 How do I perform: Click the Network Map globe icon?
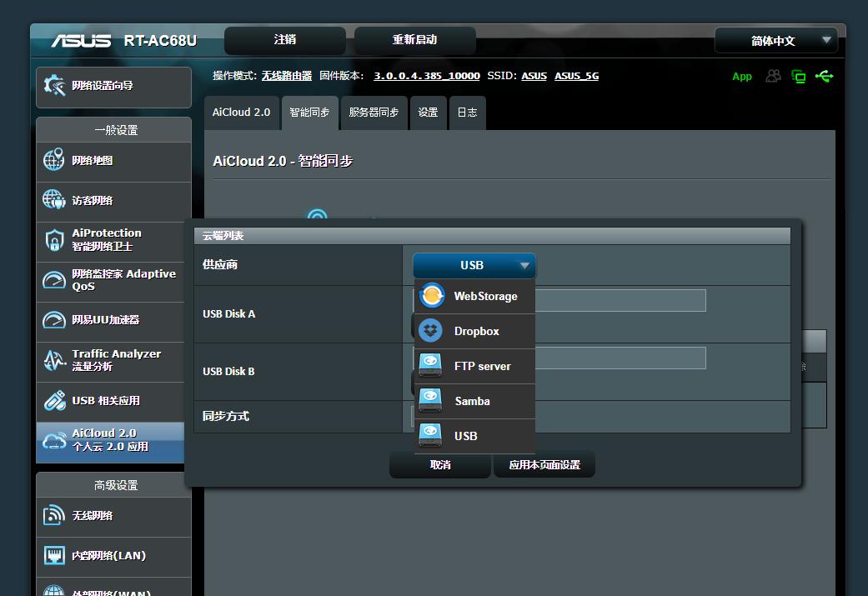pos(53,160)
